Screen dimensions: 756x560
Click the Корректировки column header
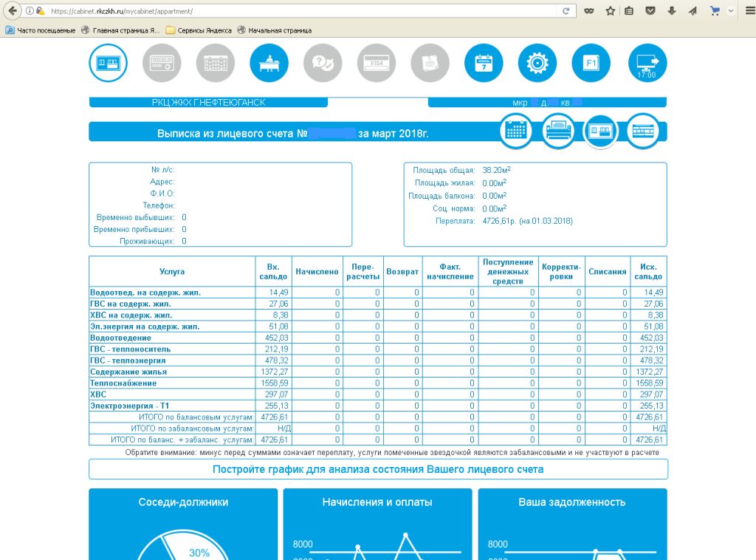click(x=561, y=272)
